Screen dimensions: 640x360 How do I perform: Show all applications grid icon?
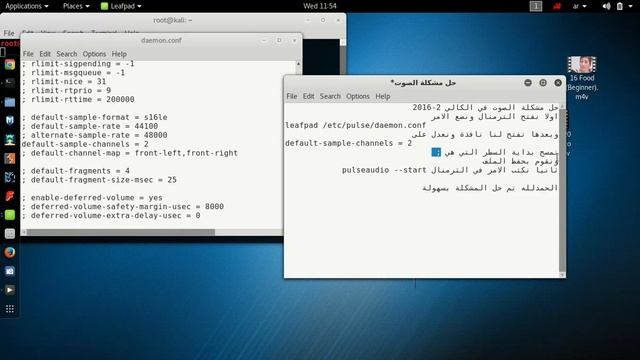[x=10, y=309]
